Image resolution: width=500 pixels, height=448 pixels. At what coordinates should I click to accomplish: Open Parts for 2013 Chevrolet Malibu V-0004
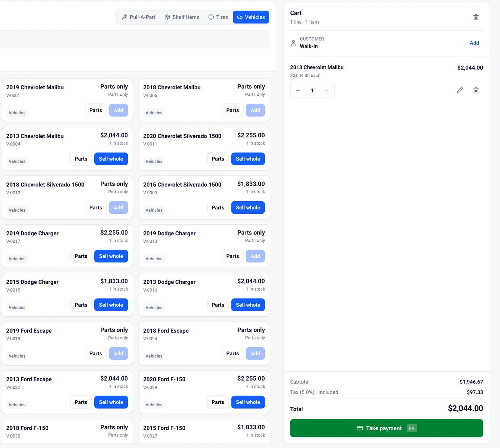pos(81,159)
